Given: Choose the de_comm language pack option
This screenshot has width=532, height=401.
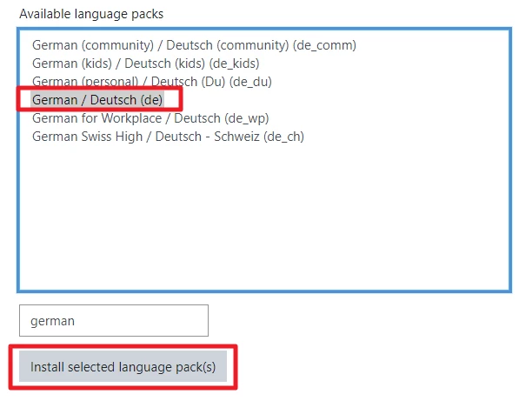Looking at the screenshot, I should [194, 44].
